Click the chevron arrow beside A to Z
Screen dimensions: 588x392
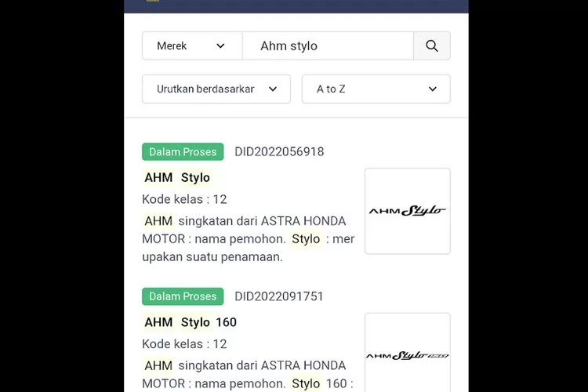[x=433, y=89]
